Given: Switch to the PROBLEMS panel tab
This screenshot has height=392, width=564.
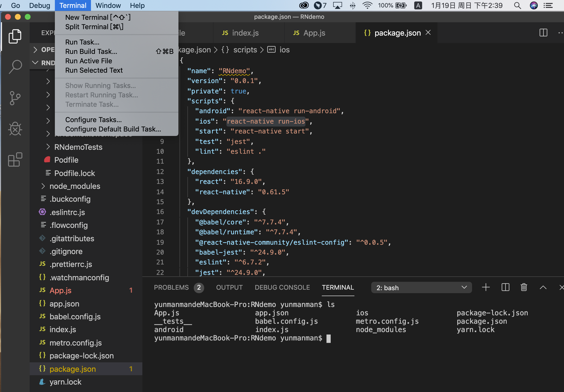Looking at the screenshot, I should [x=179, y=287].
